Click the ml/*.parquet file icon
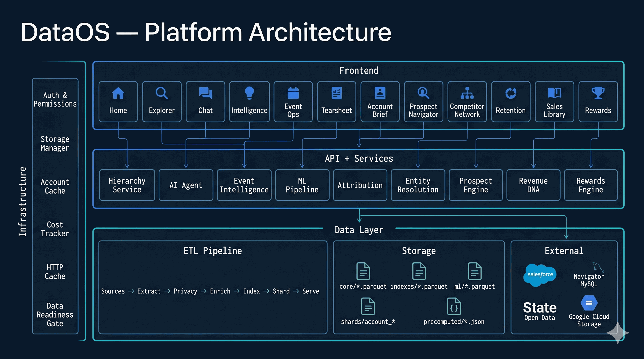644x359 pixels. 475,271
